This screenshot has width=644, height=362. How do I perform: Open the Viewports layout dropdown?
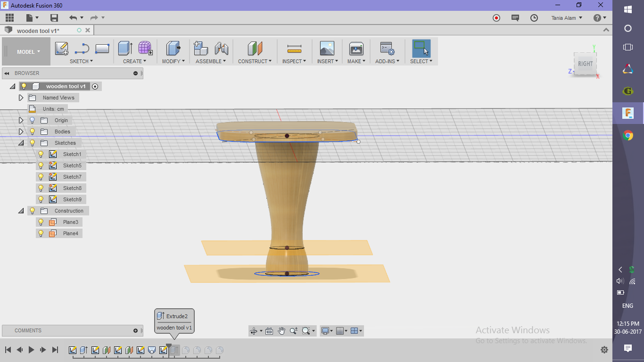357,331
